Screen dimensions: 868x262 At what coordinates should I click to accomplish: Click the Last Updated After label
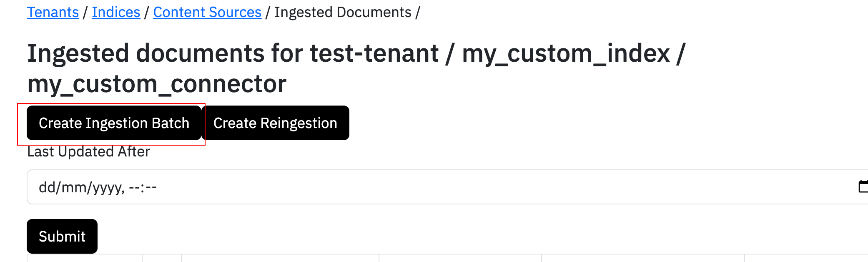tap(88, 152)
